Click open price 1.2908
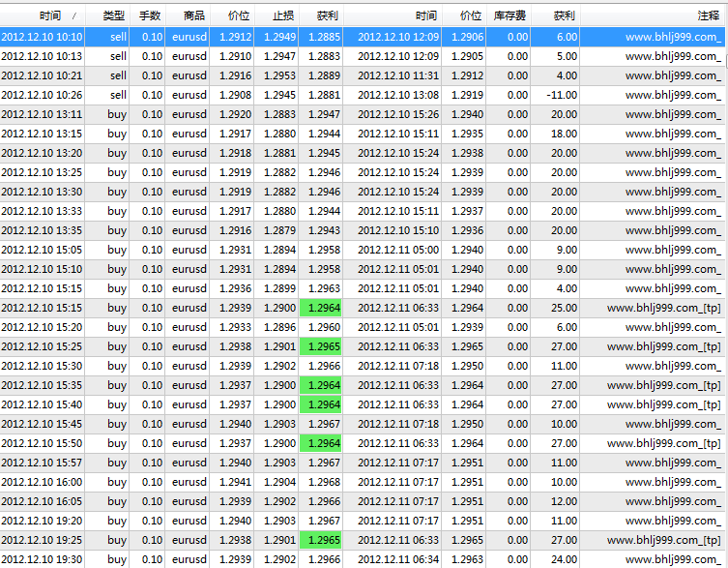Screen dimensions: 728x568 coord(235,95)
